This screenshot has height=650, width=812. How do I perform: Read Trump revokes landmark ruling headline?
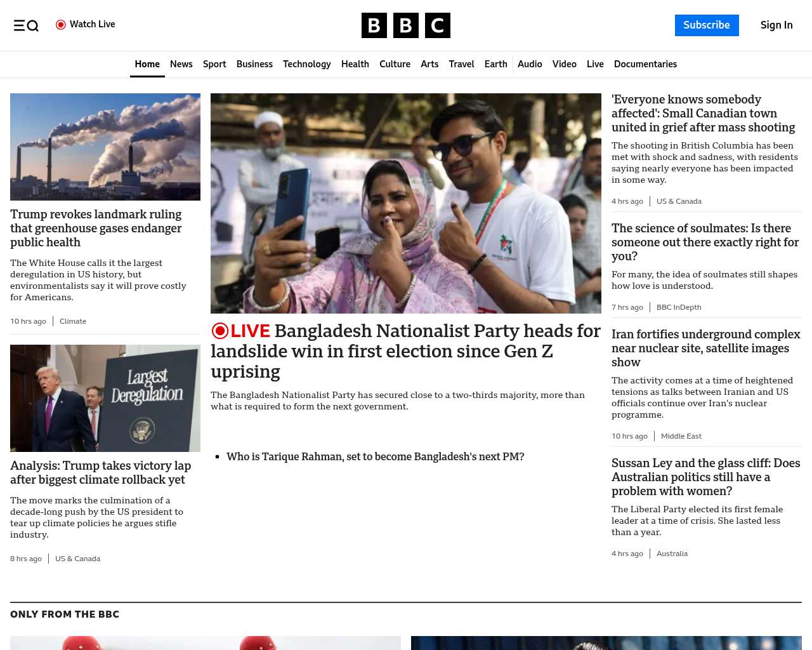pos(96,228)
